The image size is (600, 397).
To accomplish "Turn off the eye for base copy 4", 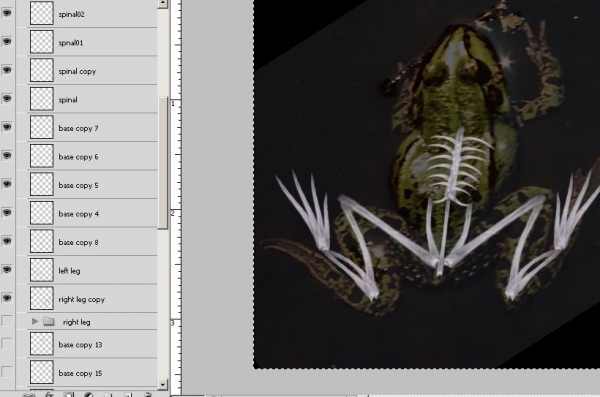I will 7,212.
